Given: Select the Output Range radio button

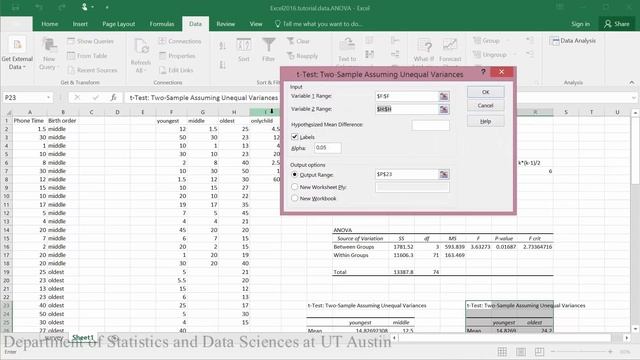Looking at the screenshot, I should coord(295,174).
